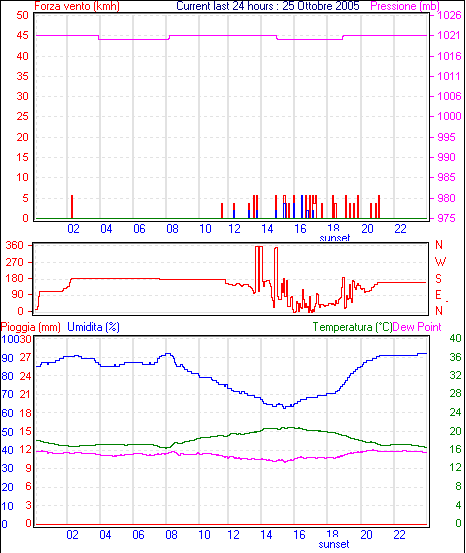Click the 1021 pressure axis value
466x553 pixels.
coord(449,35)
